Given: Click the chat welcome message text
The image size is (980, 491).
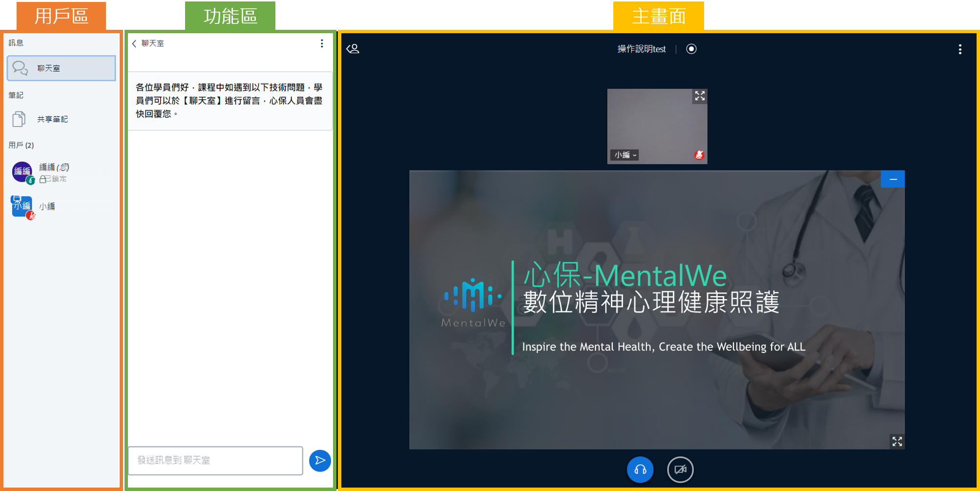Looking at the screenshot, I should click(x=229, y=101).
